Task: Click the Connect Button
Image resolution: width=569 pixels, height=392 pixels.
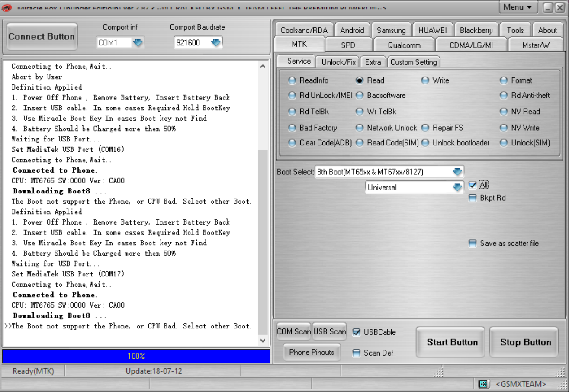Action: tap(42, 37)
